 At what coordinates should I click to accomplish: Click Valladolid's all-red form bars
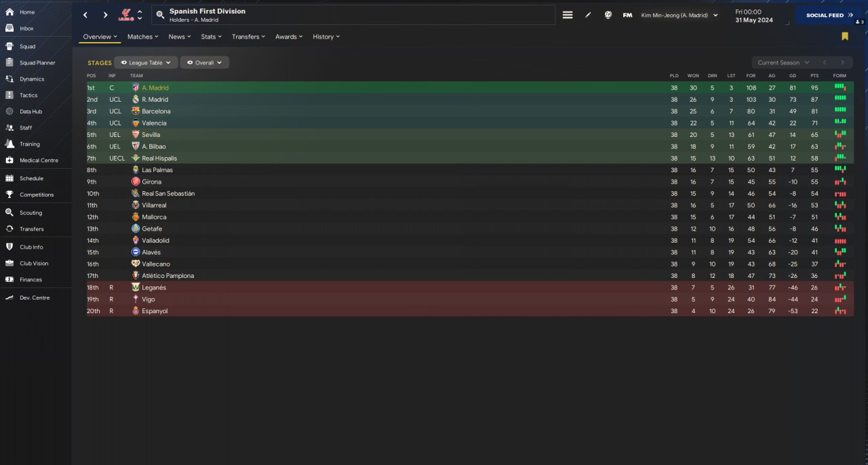pyautogui.click(x=840, y=241)
